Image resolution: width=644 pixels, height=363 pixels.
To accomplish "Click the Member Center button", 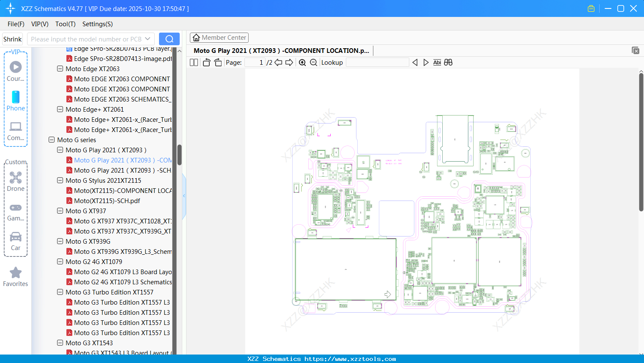I will pyautogui.click(x=219, y=38).
